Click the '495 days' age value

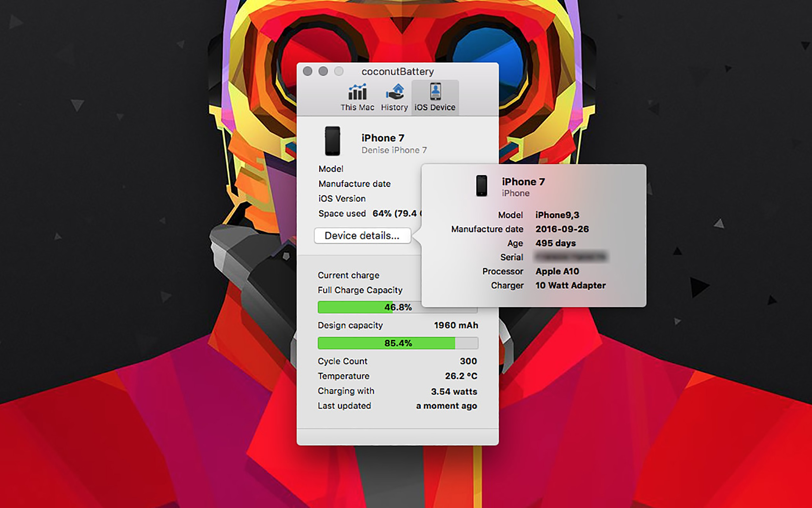click(x=556, y=243)
